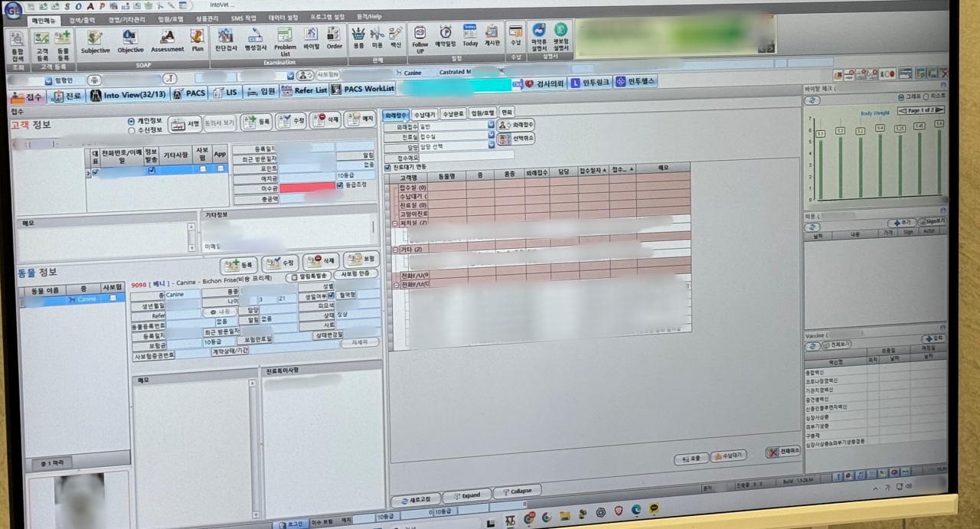This screenshot has width=980, height=529.
Task: Open the 진료실 dropdown
Action: [491, 136]
